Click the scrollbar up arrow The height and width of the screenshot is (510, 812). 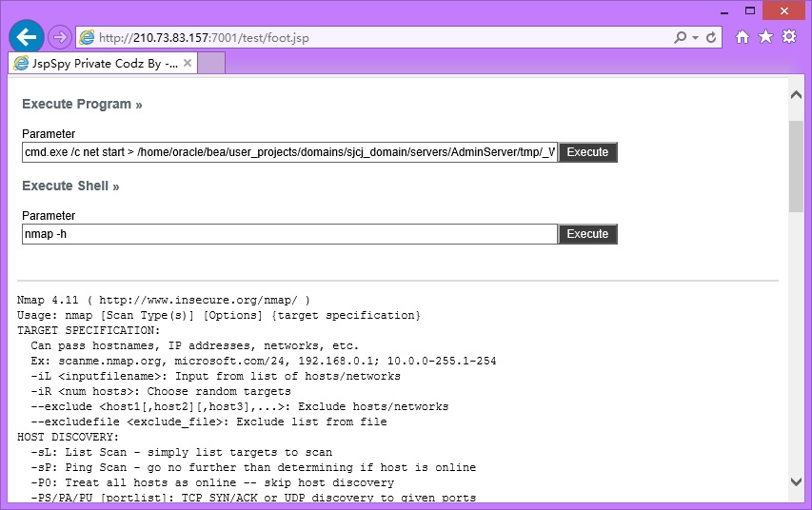coord(796,95)
